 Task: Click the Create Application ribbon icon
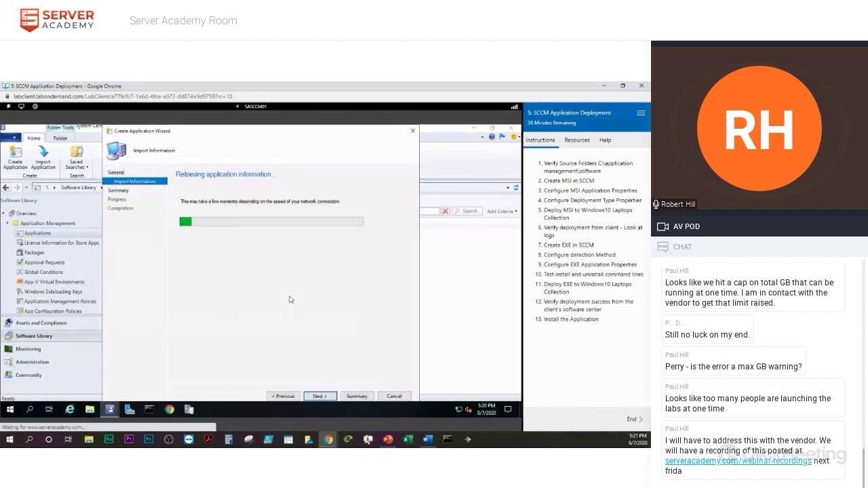(15, 157)
